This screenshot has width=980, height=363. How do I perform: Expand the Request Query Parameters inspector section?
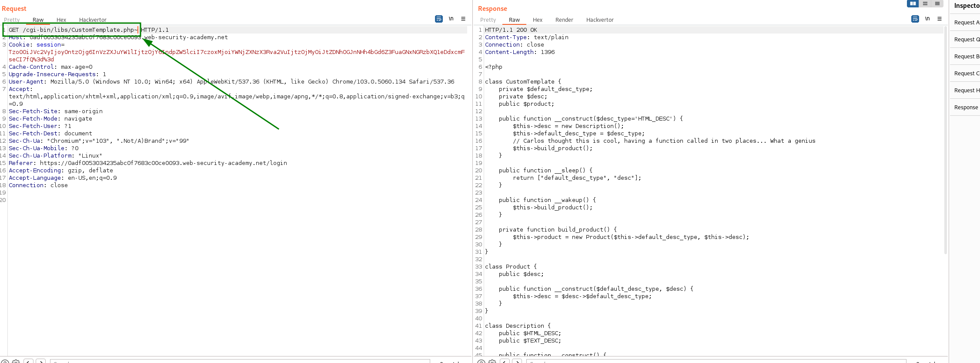pos(967,40)
